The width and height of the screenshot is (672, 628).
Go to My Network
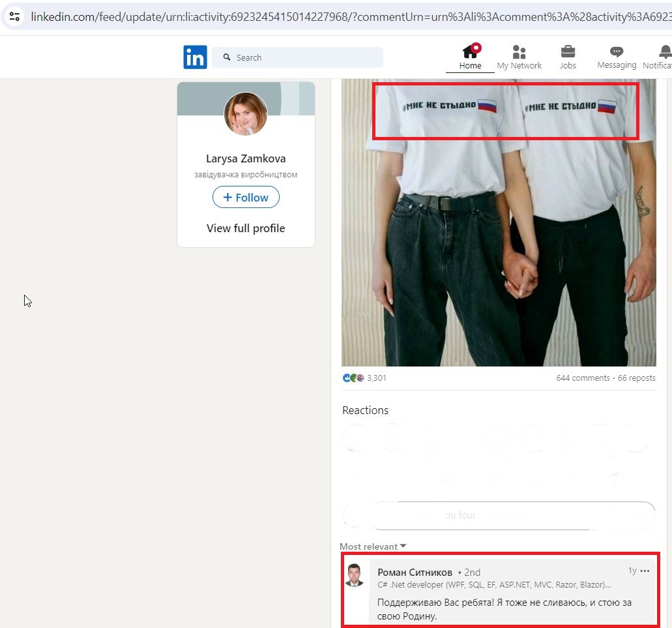coord(519,57)
